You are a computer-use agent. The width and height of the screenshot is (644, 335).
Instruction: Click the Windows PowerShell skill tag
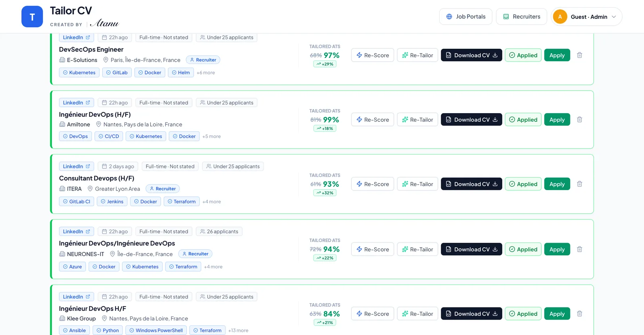coord(156,331)
